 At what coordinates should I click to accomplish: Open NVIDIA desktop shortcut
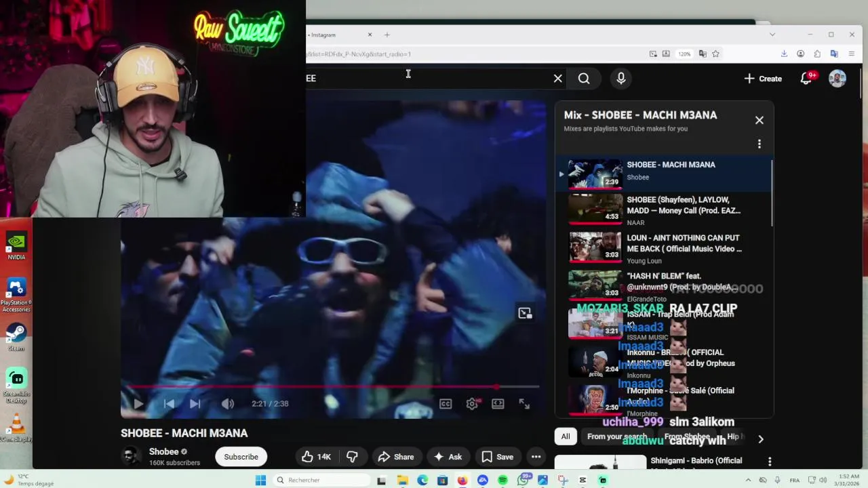(x=16, y=247)
